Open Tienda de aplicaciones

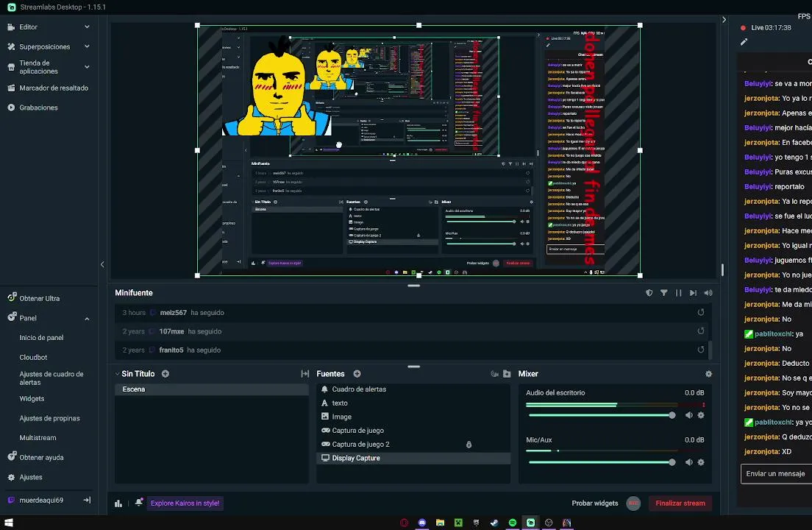click(x=38, y=67)
